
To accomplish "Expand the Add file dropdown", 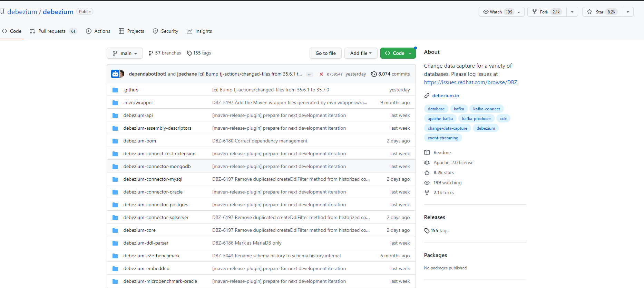I will [x=361, y=53].
